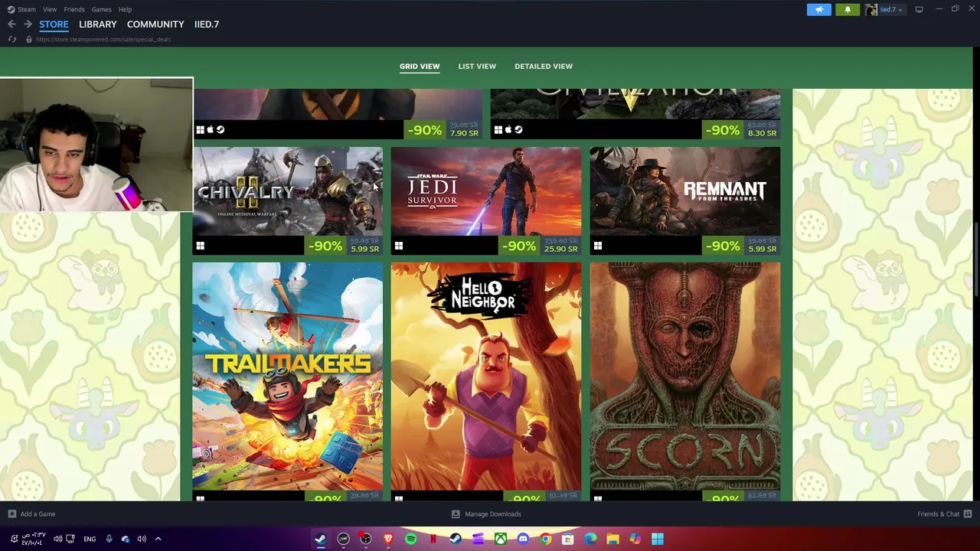
Task: Go back with the left arrow
Action: pyautogui.click(x=11, y=24)
